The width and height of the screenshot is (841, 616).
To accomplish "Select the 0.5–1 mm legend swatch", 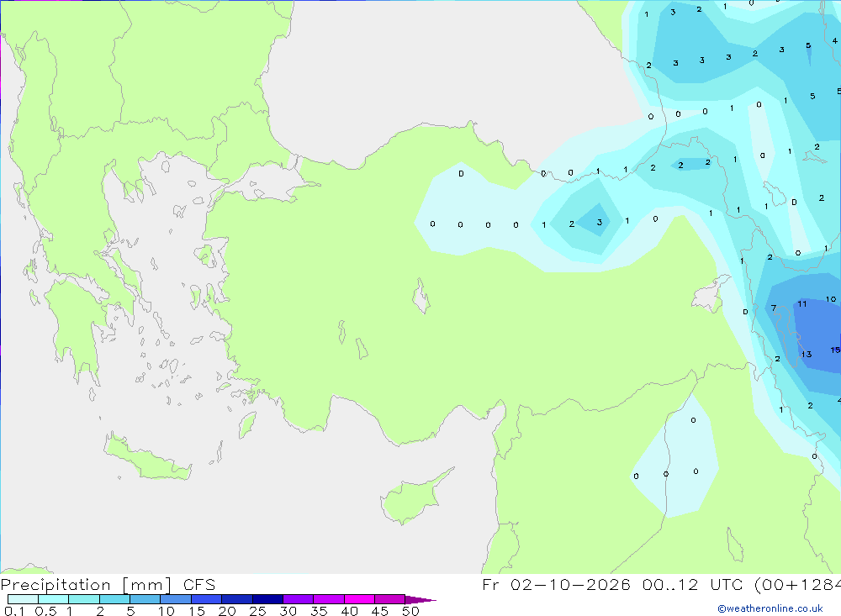I will point(53,599).
